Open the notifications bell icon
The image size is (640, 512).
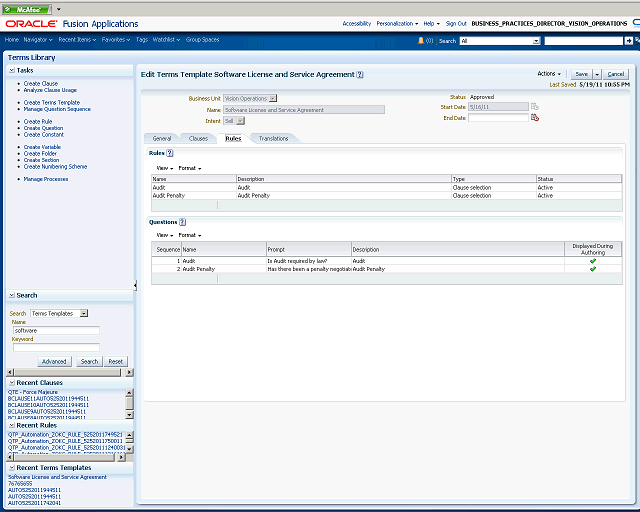[421, 40]
